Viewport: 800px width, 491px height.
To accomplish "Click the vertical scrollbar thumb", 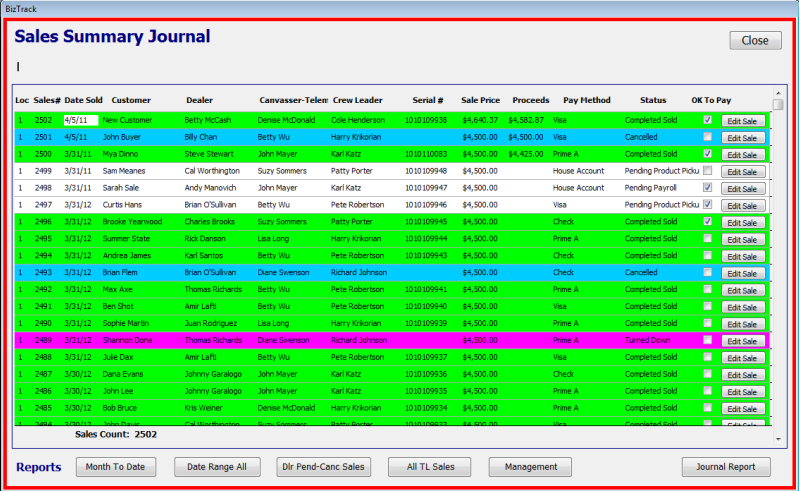I will [x=778, y=104].
